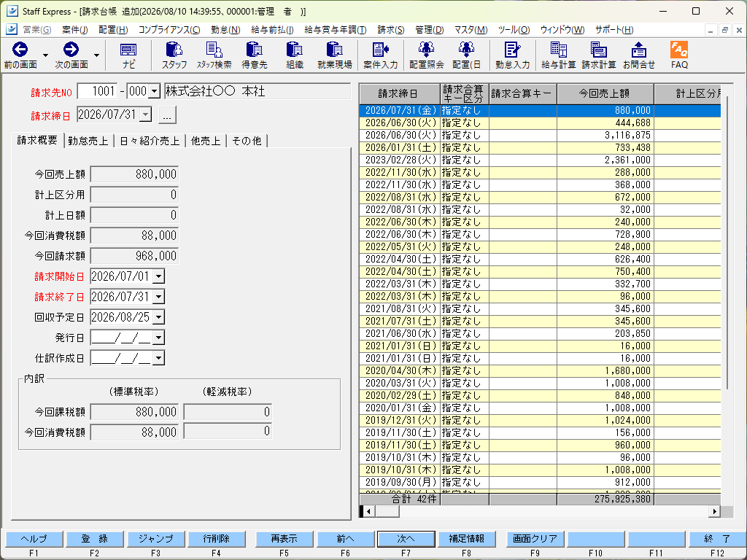Open the 得意先 customer icon
This screenshot has height=560, width=747.
(255, 55)
